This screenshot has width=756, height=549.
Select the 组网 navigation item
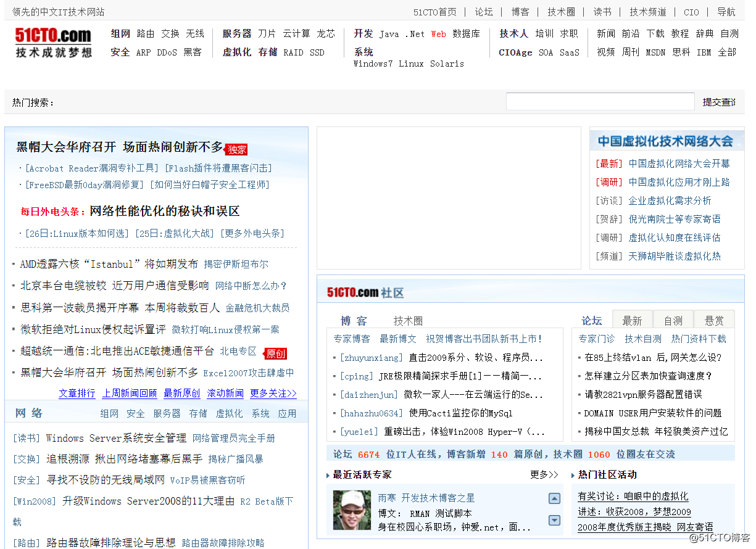(x=120, y=33)
